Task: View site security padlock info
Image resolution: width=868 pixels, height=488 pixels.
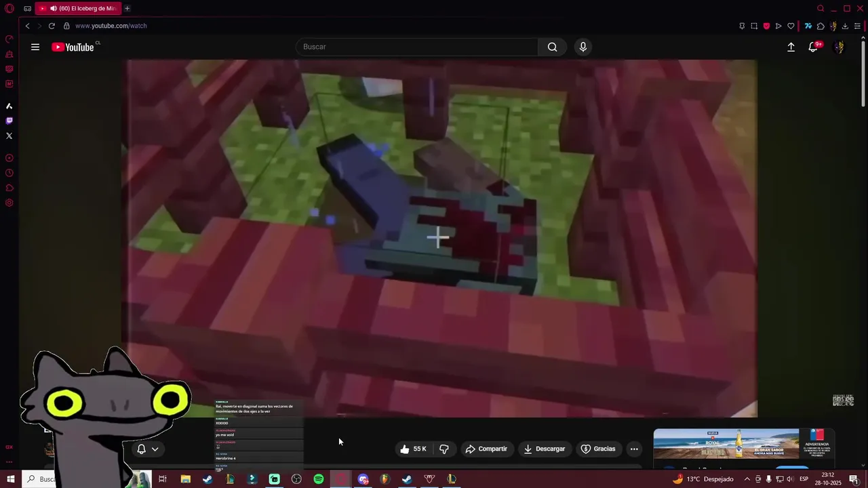Action: (66, 26)
